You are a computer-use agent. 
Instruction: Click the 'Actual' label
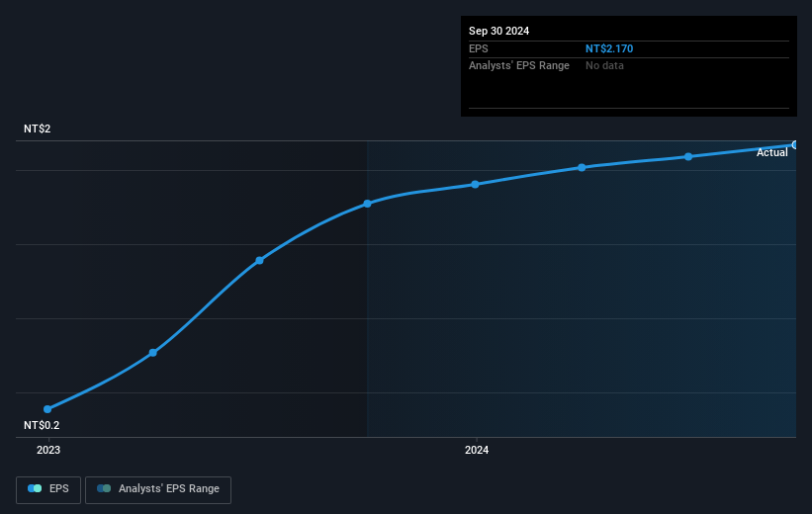coord(771,152)
